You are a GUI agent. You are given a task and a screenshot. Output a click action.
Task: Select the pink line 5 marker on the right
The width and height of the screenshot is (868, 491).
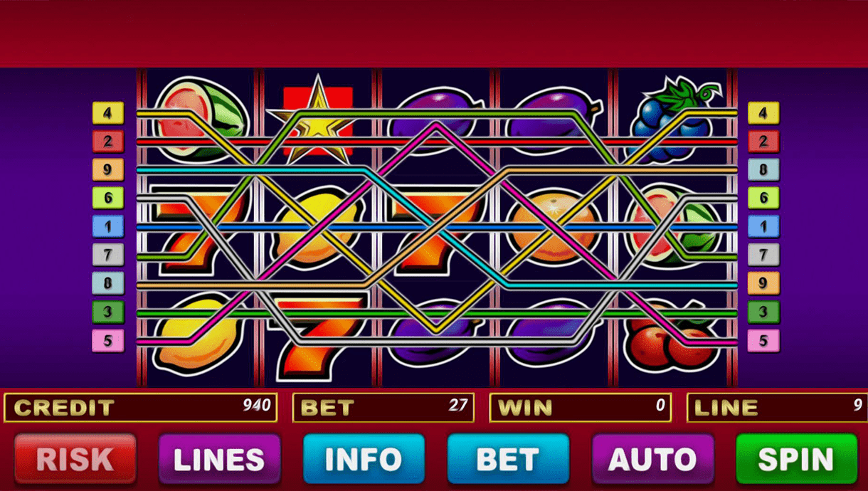763,340
